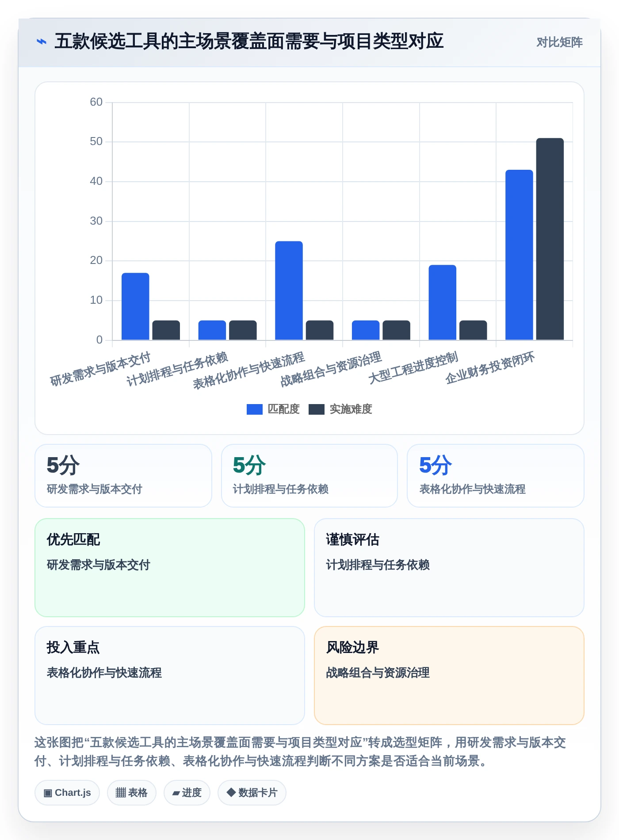Click the x-axis label 战略组合与资源治理
The height and width of the screenshot is (840, 619).
(331, 369)
